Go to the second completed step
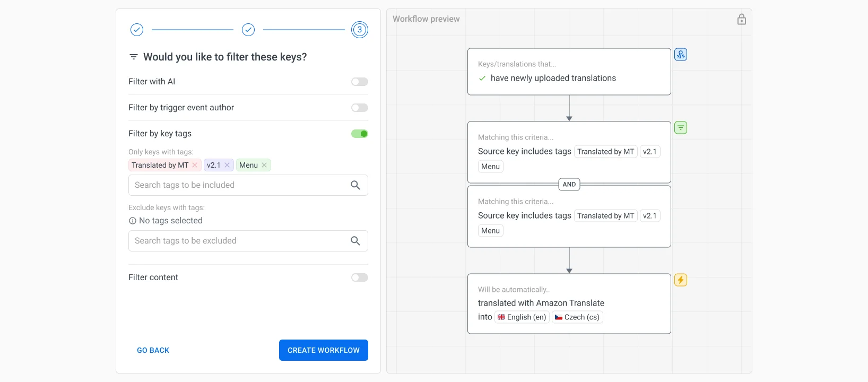 pos(248,30)
